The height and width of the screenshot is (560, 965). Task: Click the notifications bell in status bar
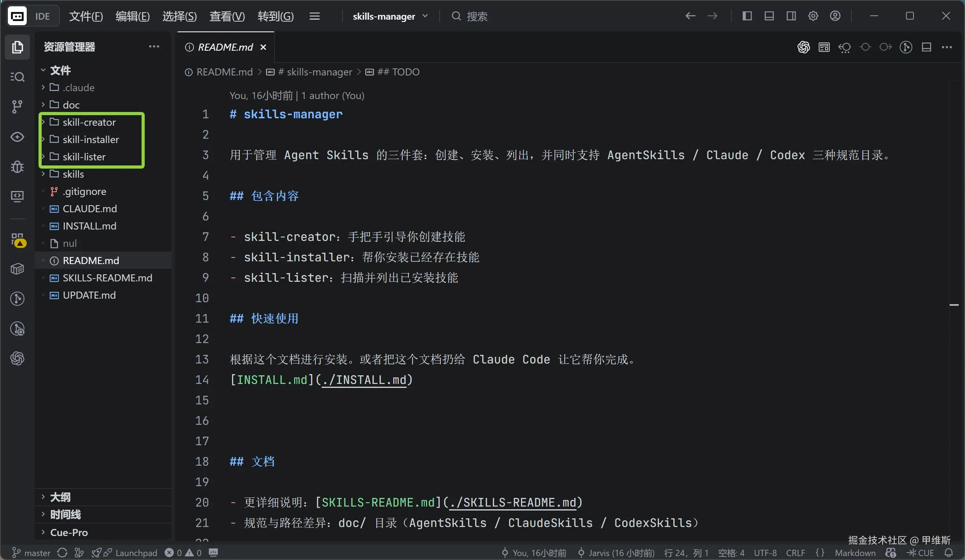949,553
